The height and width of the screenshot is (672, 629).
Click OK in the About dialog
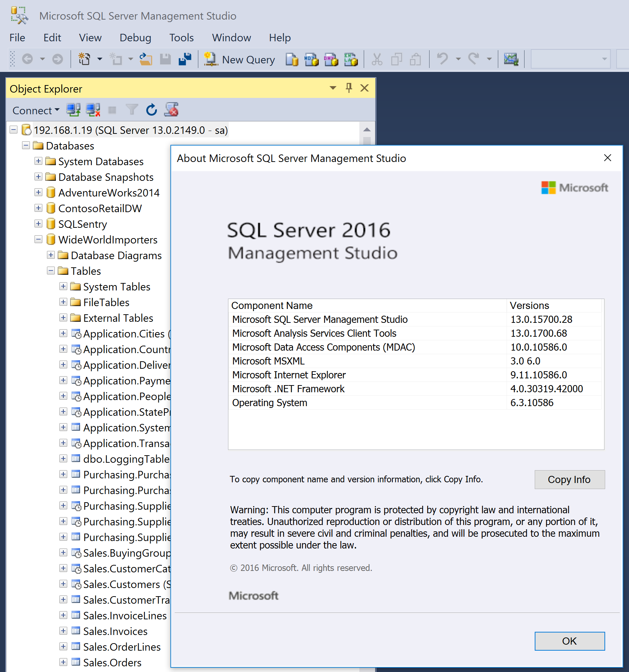tap(570, 641)
